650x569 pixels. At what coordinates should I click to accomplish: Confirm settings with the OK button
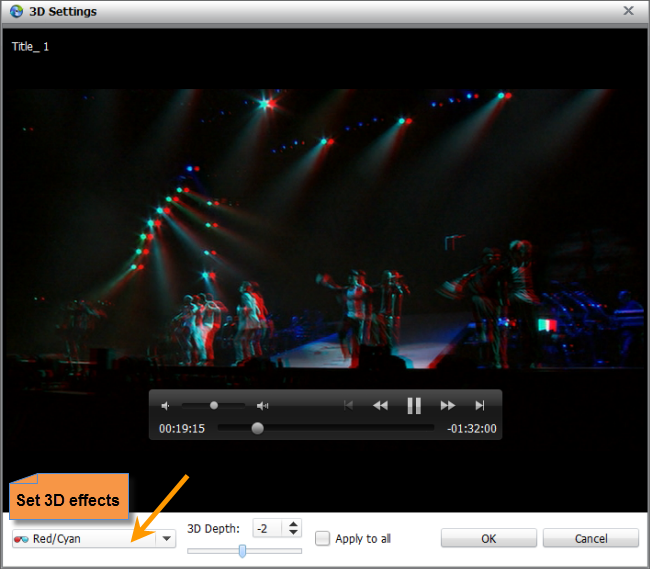coord(489,538)
